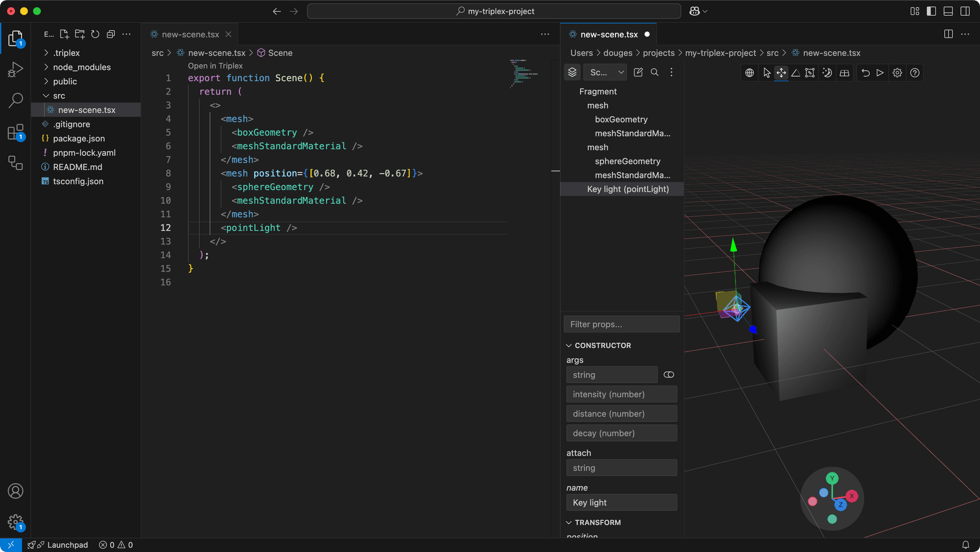Click the Open in Triplex link
Viewport: 980px width, 552px height.
(x=215, y=66)
